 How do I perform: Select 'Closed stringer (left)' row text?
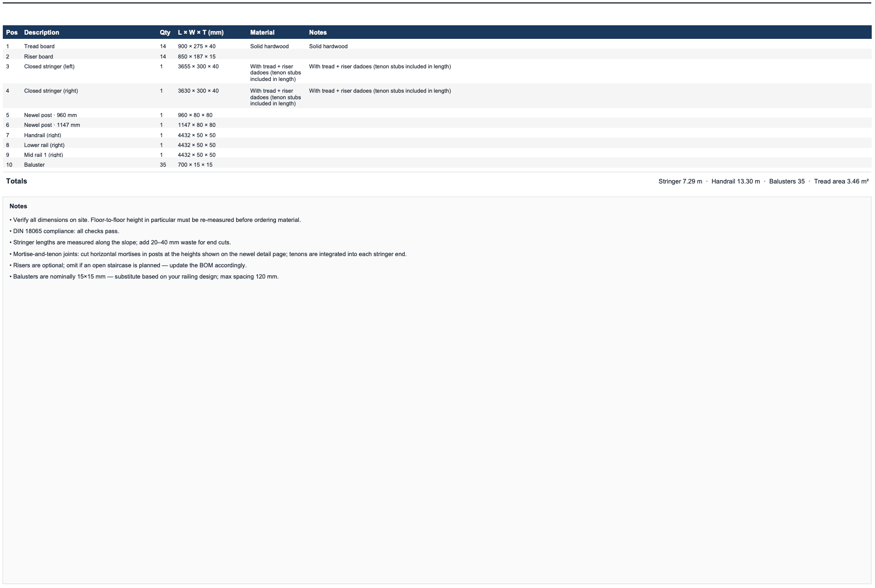tap(49, 66)
